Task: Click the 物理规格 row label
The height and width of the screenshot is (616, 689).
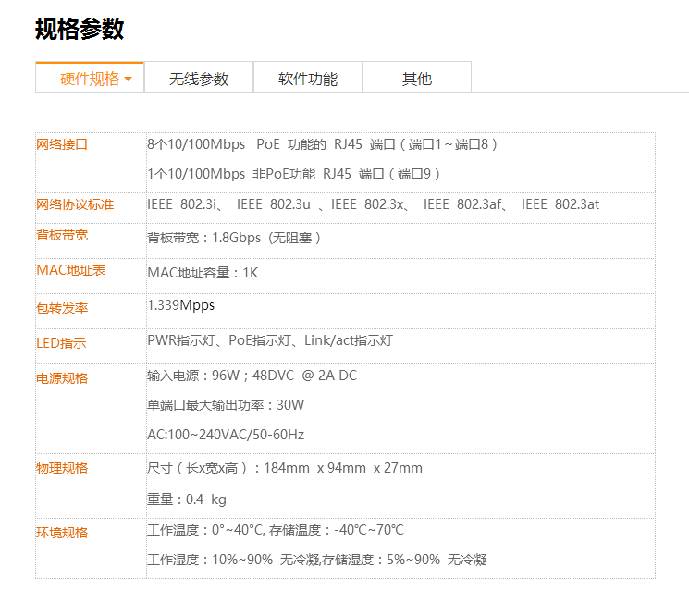Action: [x=62, y=468]
